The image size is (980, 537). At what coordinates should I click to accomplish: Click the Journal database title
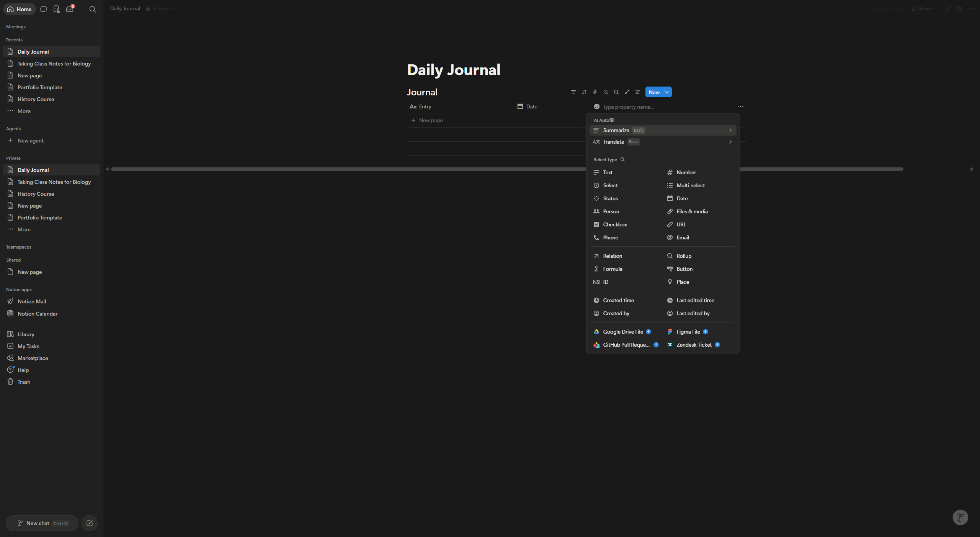[422, 92]
